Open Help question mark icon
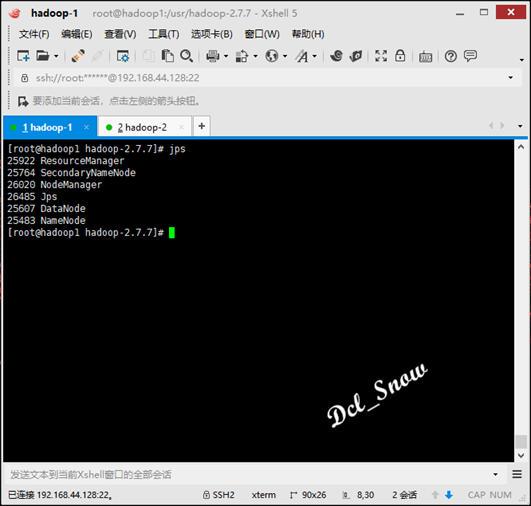 451,56
